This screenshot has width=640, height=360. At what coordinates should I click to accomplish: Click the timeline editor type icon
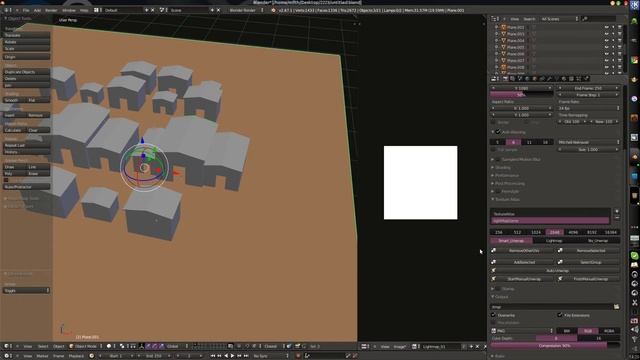(6, 356)
